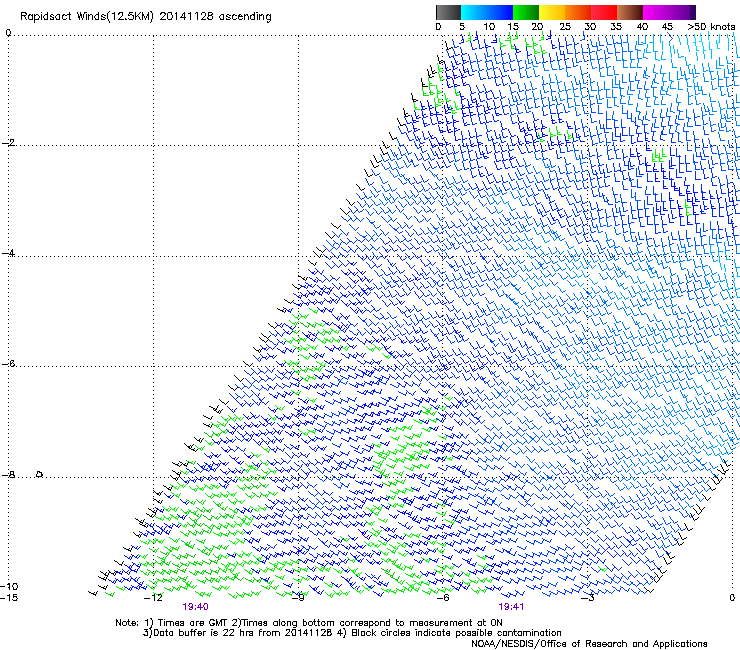740x650 pixels.
Task: Click the '-4' latitude axis label
Action: click(x=8, y=253)
